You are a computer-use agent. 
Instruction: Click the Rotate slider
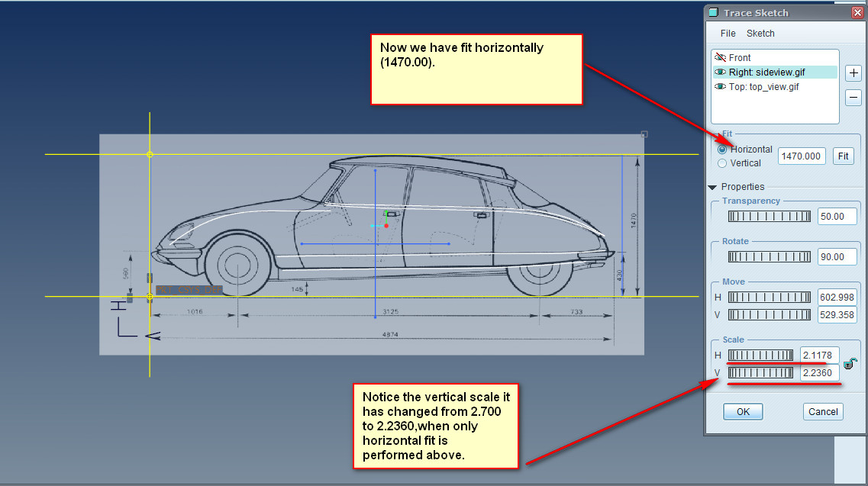[769, 257]
